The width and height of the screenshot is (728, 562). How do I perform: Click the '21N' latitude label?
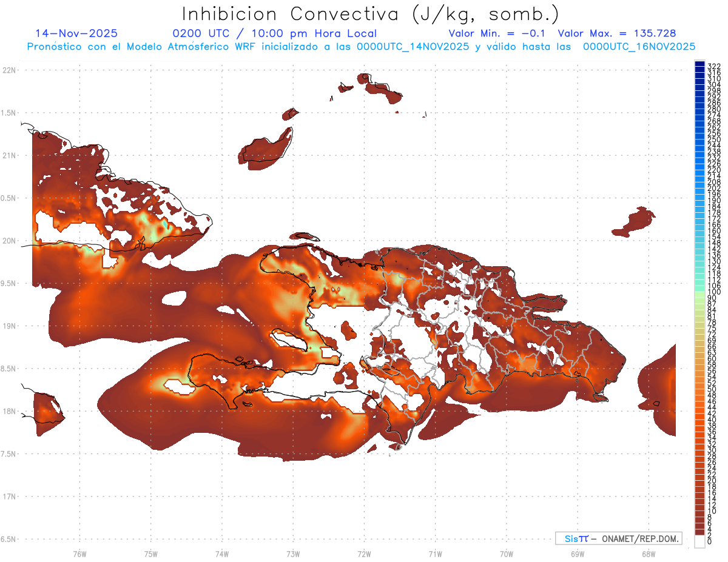pos(10,155)
